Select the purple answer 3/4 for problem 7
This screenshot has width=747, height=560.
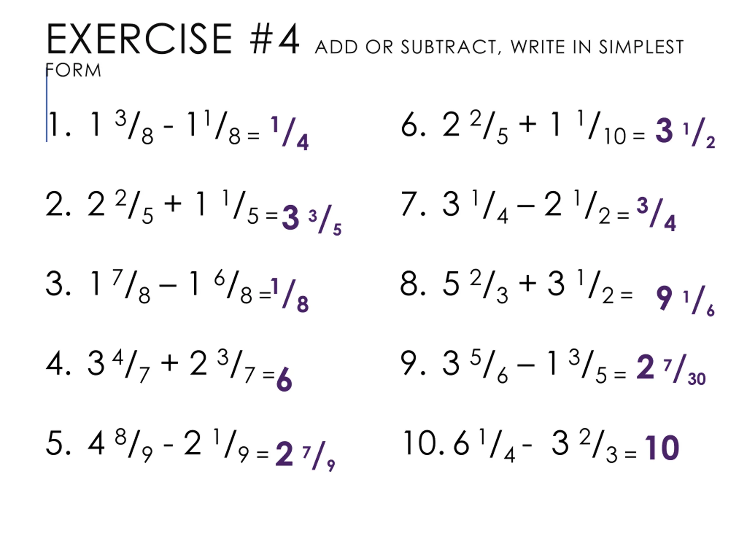point(656,214)
